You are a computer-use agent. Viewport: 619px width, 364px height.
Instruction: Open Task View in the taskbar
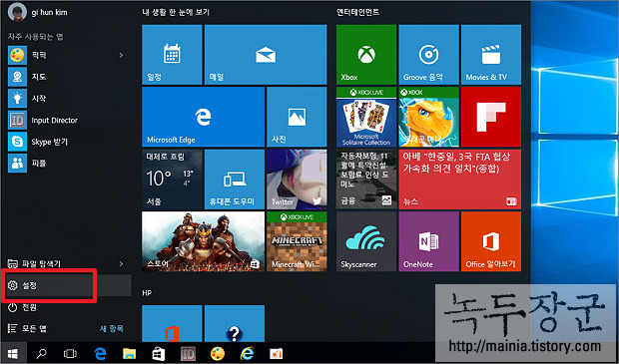click(70, 353)
